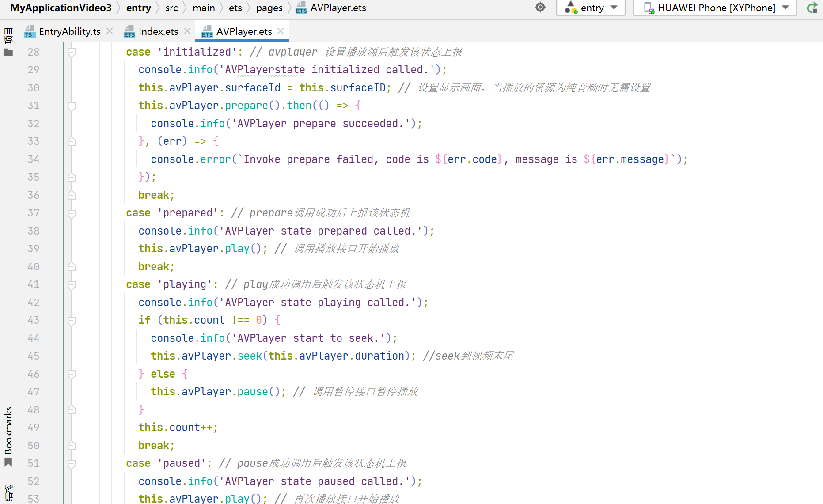The height and width of the screenshot is (504, 823).
Task: Collapse the fold at line 37 case 'prepared'
Action: (72, 213)
